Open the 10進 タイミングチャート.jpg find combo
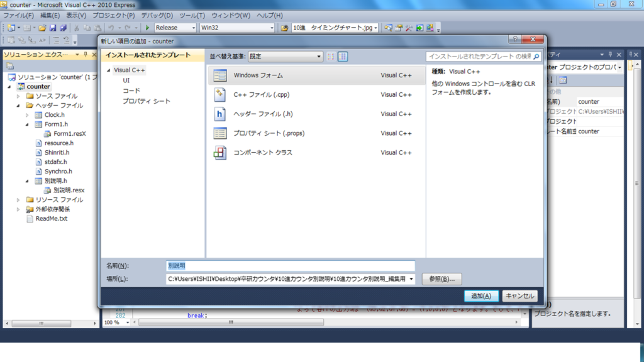 pyautogui.click(x=375, y=28)
